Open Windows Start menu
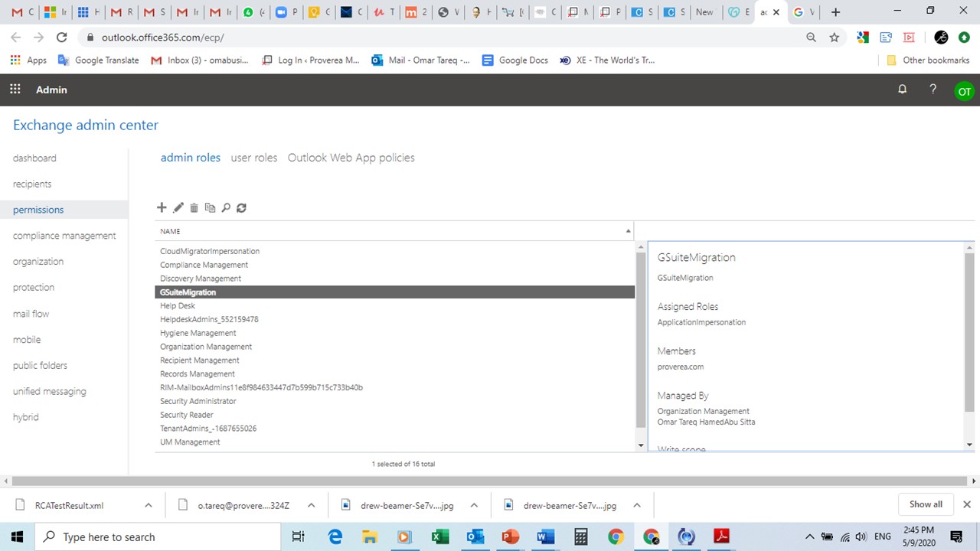980x551 pixels. 17,536
